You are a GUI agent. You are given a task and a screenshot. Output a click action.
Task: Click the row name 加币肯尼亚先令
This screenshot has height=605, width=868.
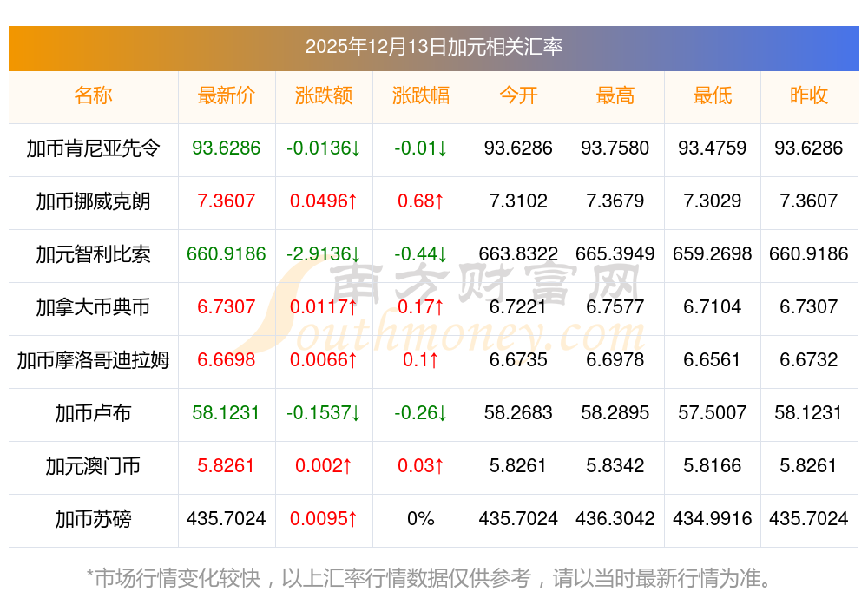[x=93, y=148]
